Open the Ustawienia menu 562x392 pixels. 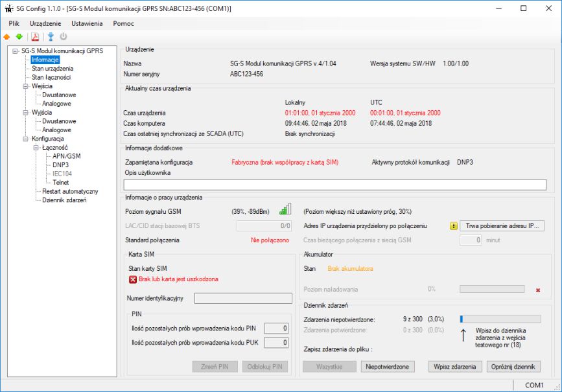(x=87, y=23)
